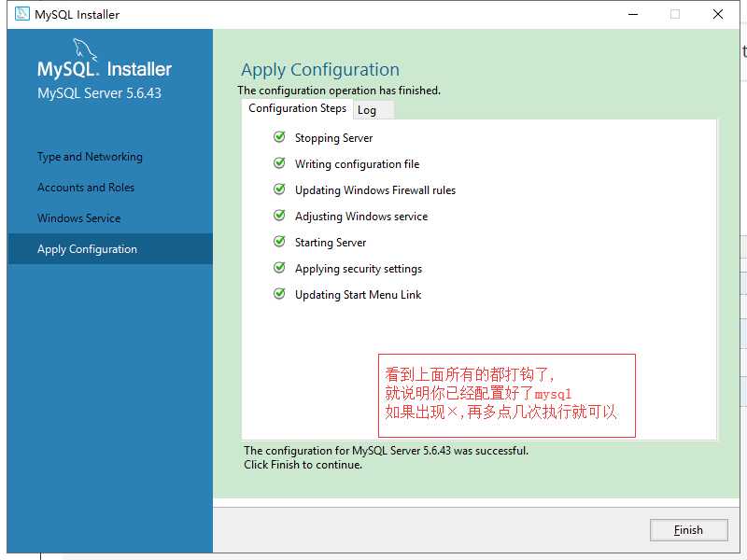Click the Starting Server step text

pos(331,243)
